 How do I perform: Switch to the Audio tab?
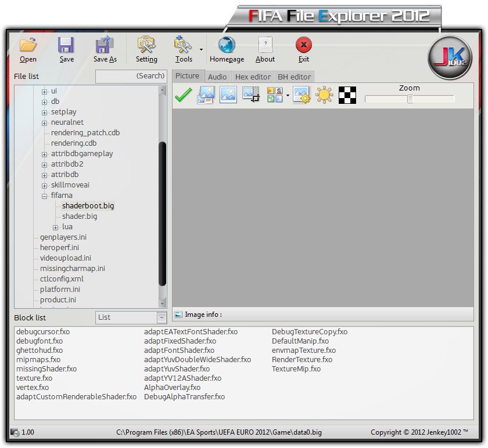217,77
